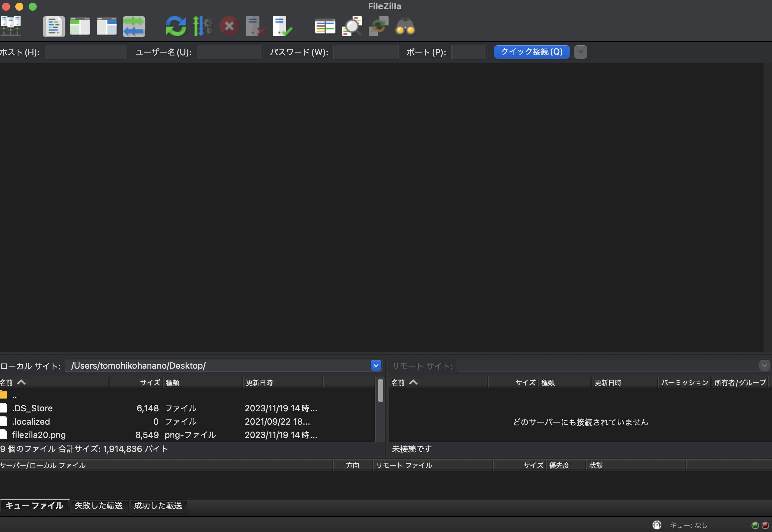Image resolution: width=772 pixels, height=532 pixels.
Task: Click the queue 状態 column header
Action: tap(636, 465)
